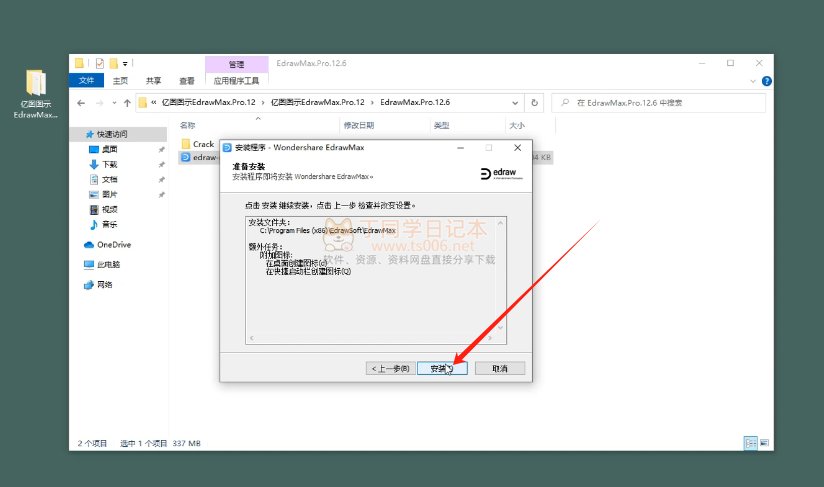Screen dimensions: 824x487
Task: Click the search box in EdrawMax.Pro.12.6
Action: (658, 103)
